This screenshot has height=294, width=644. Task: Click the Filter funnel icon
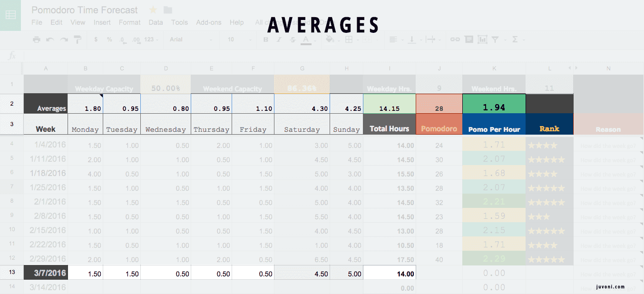pos(495,39)
